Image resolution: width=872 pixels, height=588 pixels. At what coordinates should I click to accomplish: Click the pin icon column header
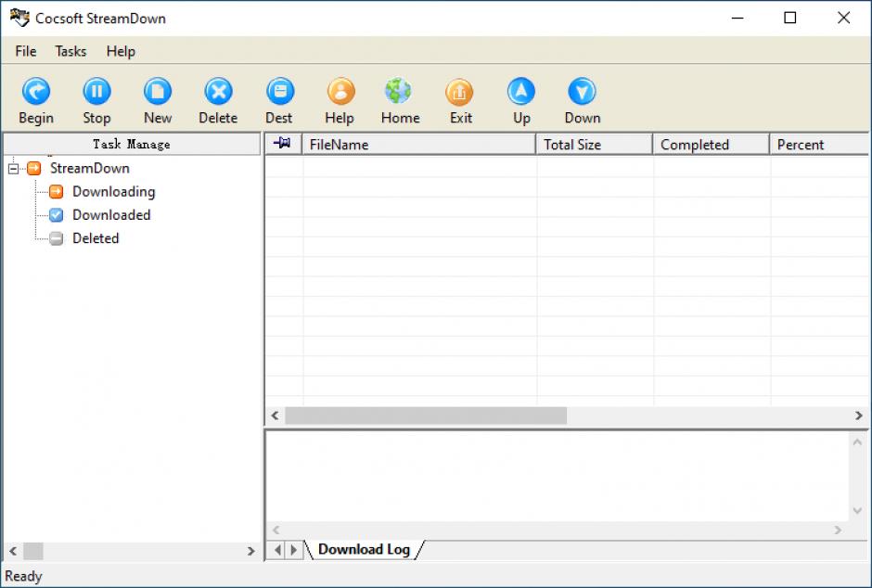pyautogui.click(x=283, y=144)
